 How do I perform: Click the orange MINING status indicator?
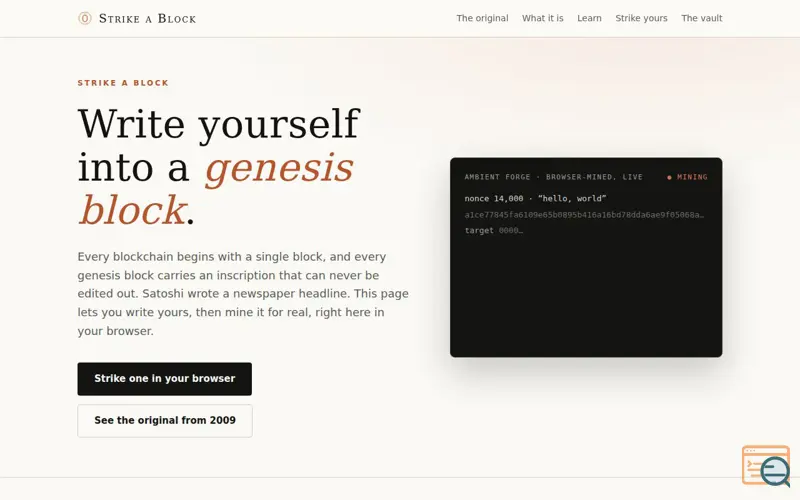(687, 177)
